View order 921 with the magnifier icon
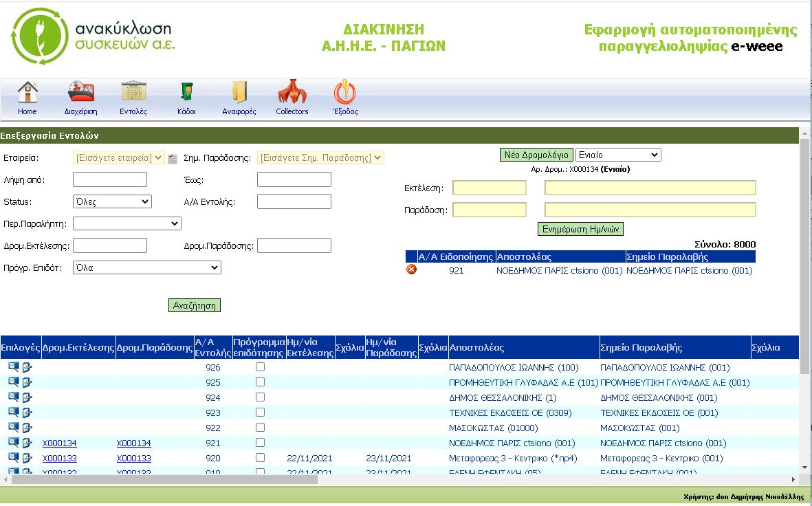Image resolution: width=812 pixels, height=506 pixels. click(x=14, y=442)
